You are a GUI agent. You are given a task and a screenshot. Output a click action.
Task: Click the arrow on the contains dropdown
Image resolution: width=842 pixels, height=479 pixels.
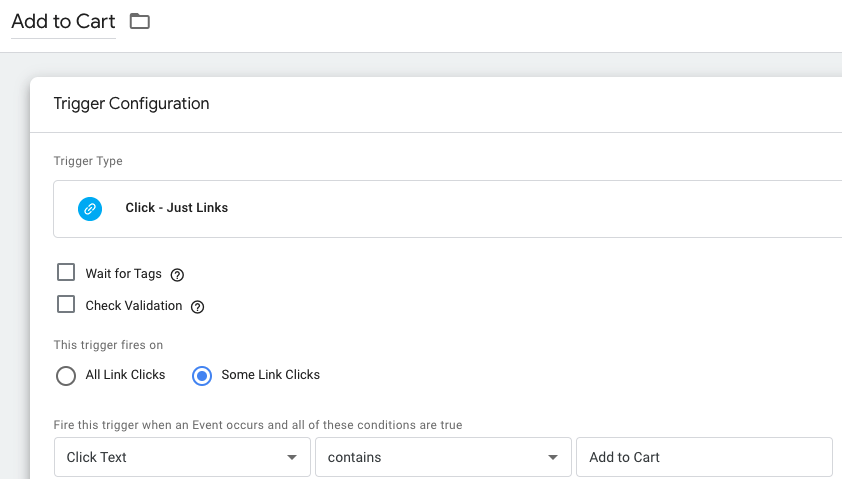pyautogui.click(x=552, y=457)
